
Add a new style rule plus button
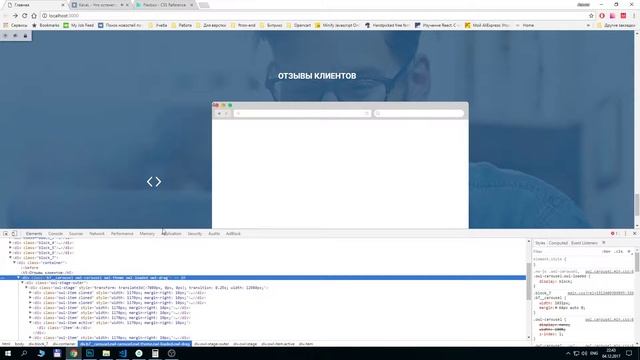(x=629, y=251)
